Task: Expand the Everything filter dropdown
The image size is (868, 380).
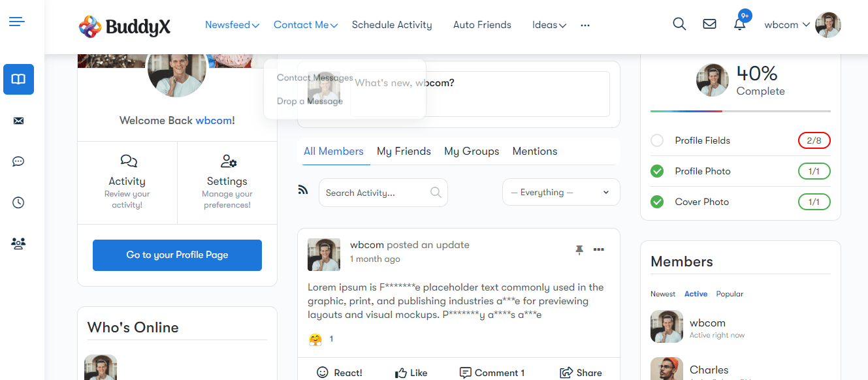Action: tap(560, 193)
